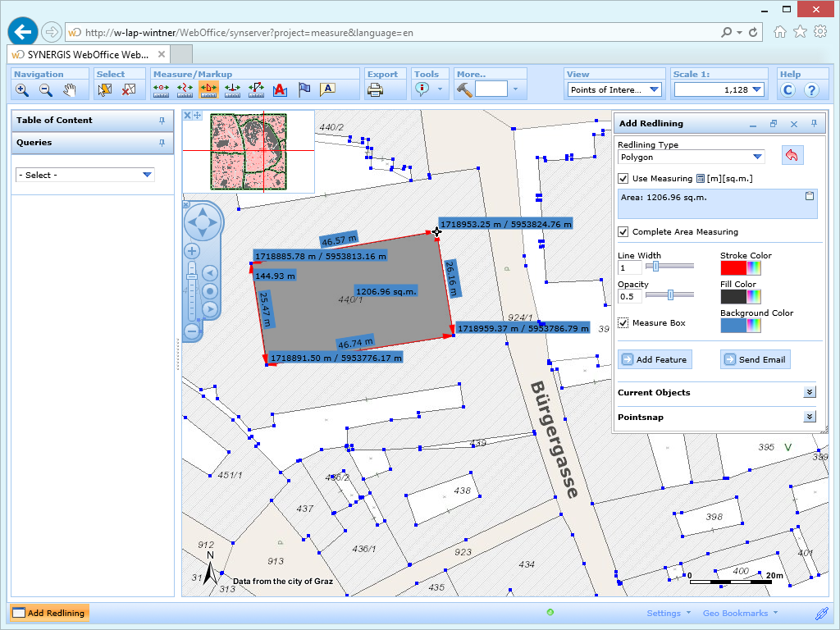Viewport: 840px width, 630px height.
Task: Select the highlighted area measure tool
Action: [208, 90]
